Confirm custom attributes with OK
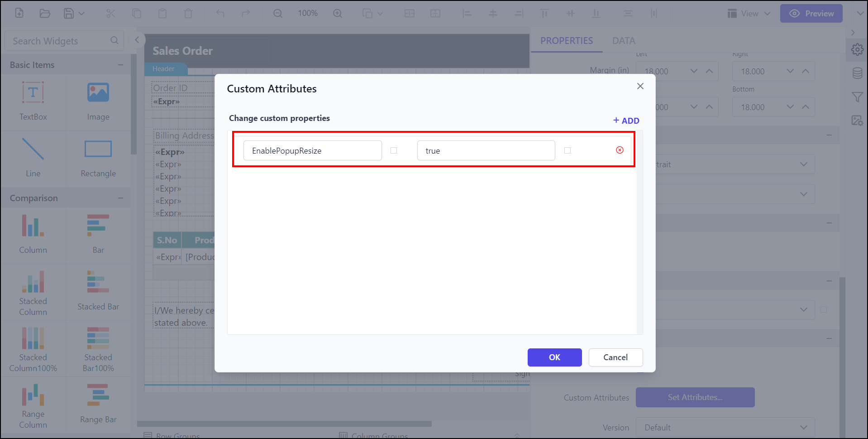 554,357
